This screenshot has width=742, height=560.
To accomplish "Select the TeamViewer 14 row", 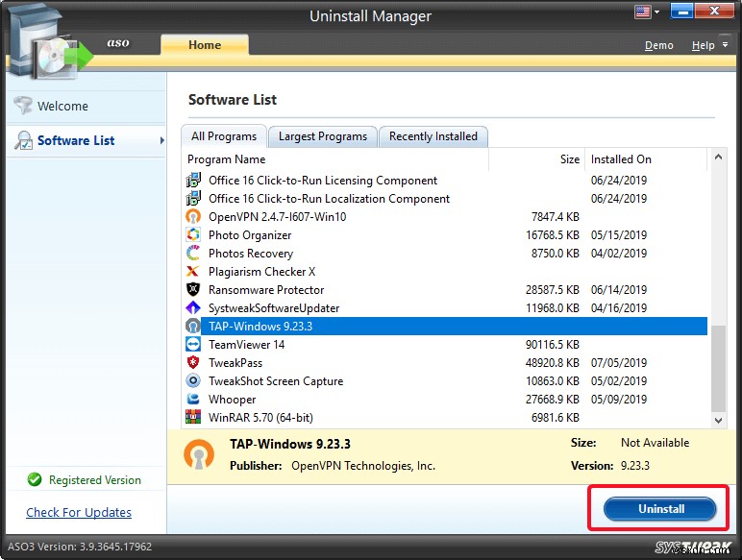I will pos(445,344).
